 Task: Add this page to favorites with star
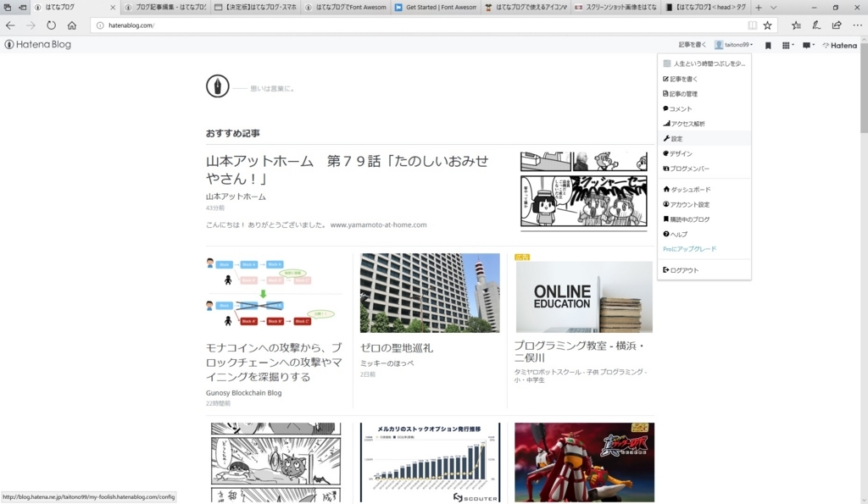coord(767,25)
